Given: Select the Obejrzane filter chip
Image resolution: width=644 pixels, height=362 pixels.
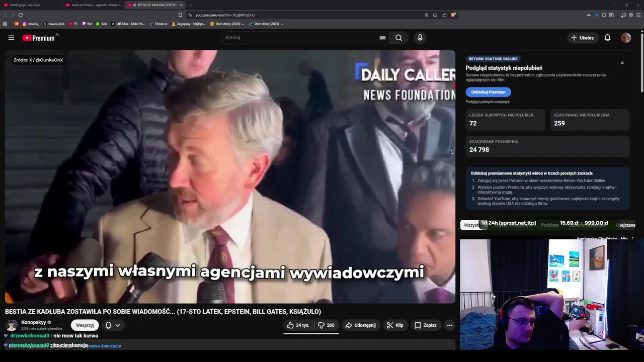Looking at the screenshot, I should click(x=625, y=225).
